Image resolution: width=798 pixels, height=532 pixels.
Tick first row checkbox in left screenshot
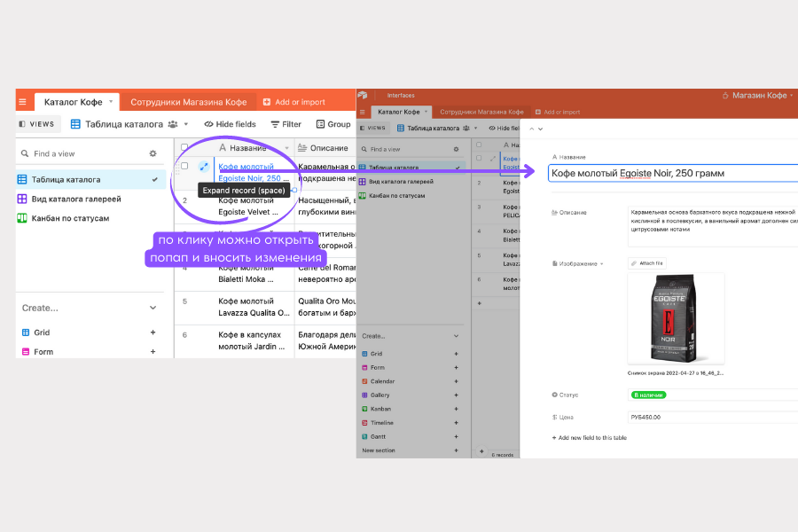tap(184, 166)
